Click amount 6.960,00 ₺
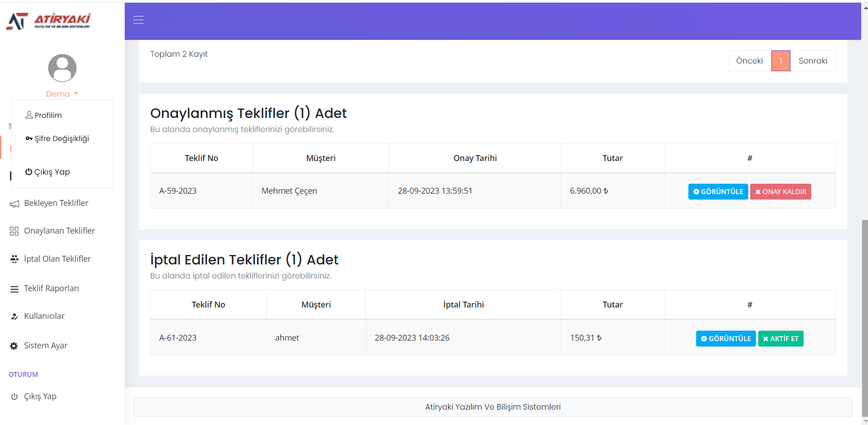The height and width of the screenshot is (425, 868). 589,191
